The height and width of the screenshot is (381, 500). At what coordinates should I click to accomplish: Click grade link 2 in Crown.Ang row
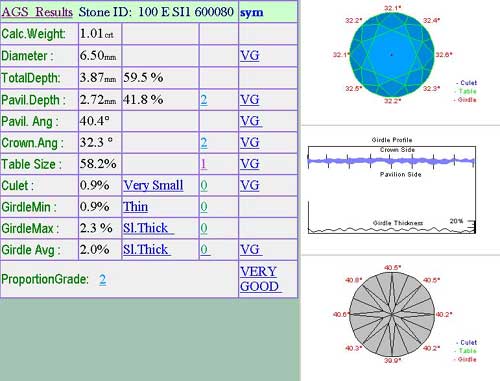pos(204,143)
